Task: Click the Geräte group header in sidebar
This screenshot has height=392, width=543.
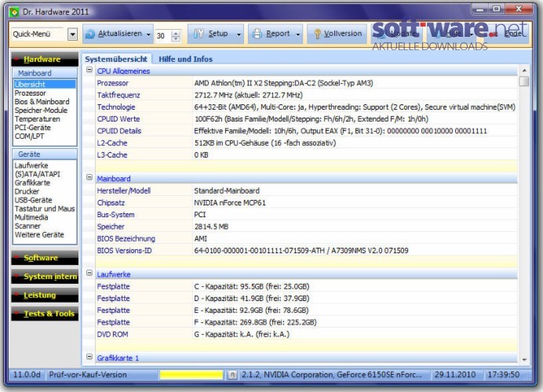Action: click(45, 154)
